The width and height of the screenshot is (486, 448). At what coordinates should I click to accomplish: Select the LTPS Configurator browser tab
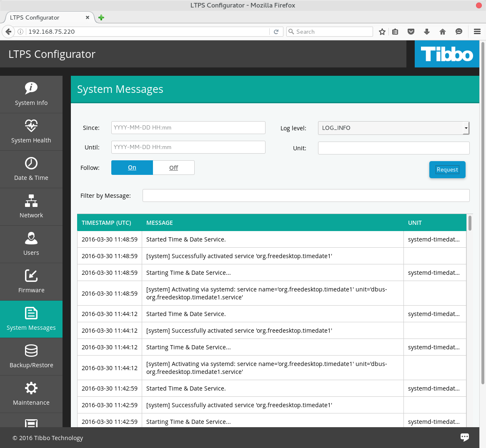pyautogui.click(x=46, y=17)
